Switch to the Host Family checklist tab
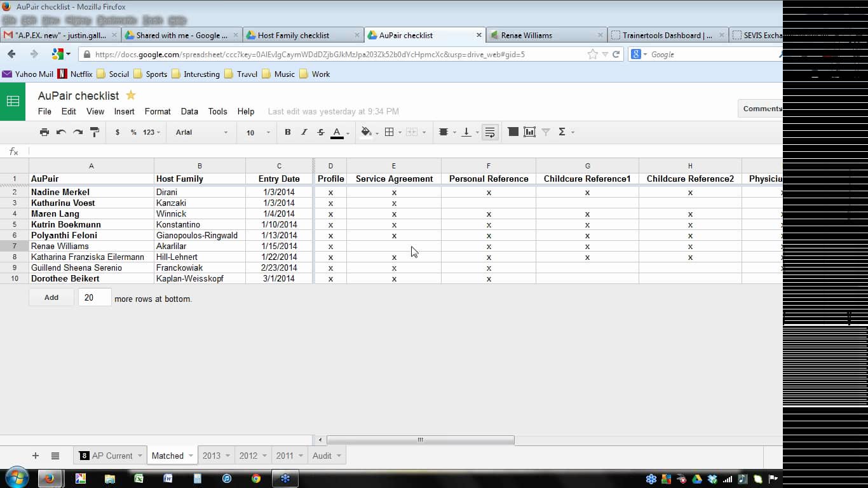This screenshot has width=868, height=488. pyautogui.click(x=302, y=36)
